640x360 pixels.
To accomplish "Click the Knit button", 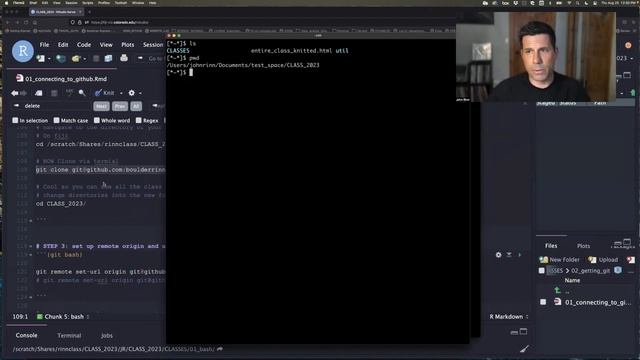I will pyautogui.click(x=104, y=93).
